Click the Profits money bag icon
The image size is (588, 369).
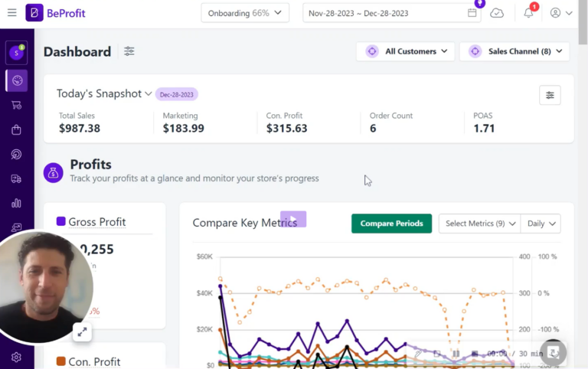[x=54, y=173]
